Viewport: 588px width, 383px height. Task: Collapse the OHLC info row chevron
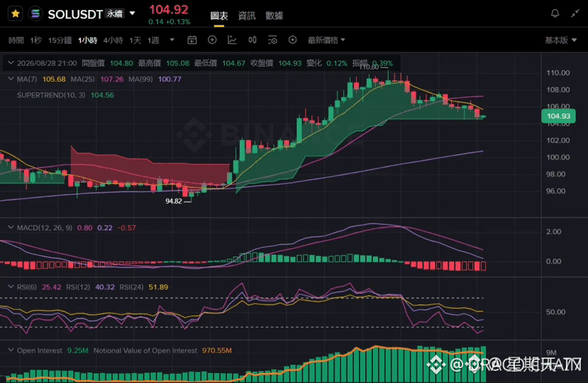(x=11, y=63)
